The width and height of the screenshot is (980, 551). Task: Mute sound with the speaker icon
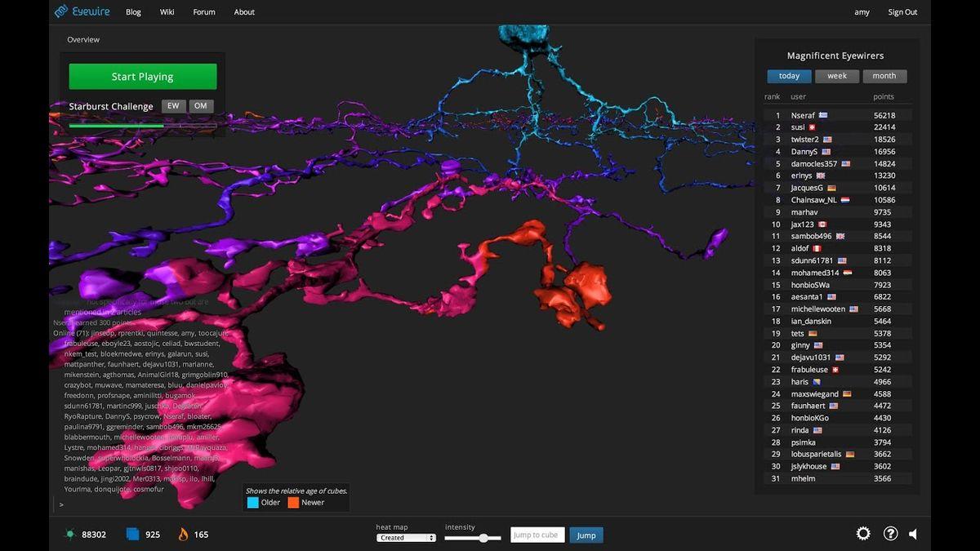click(913, 534)
